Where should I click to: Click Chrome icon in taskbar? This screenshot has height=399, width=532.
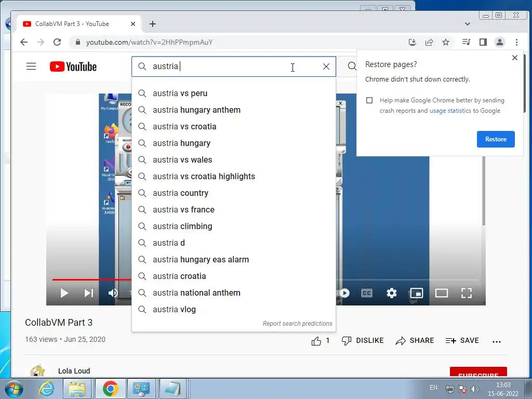[110, 389]
